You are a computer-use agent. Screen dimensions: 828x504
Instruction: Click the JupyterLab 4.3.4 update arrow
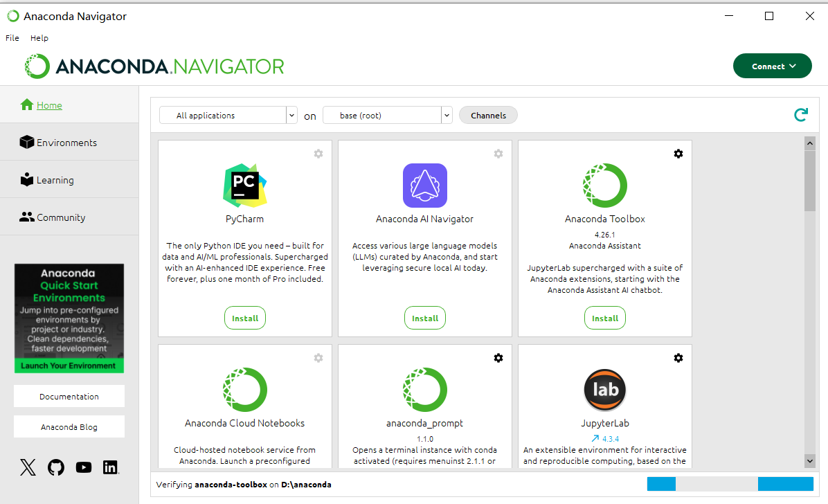click(x=595, y=438)
